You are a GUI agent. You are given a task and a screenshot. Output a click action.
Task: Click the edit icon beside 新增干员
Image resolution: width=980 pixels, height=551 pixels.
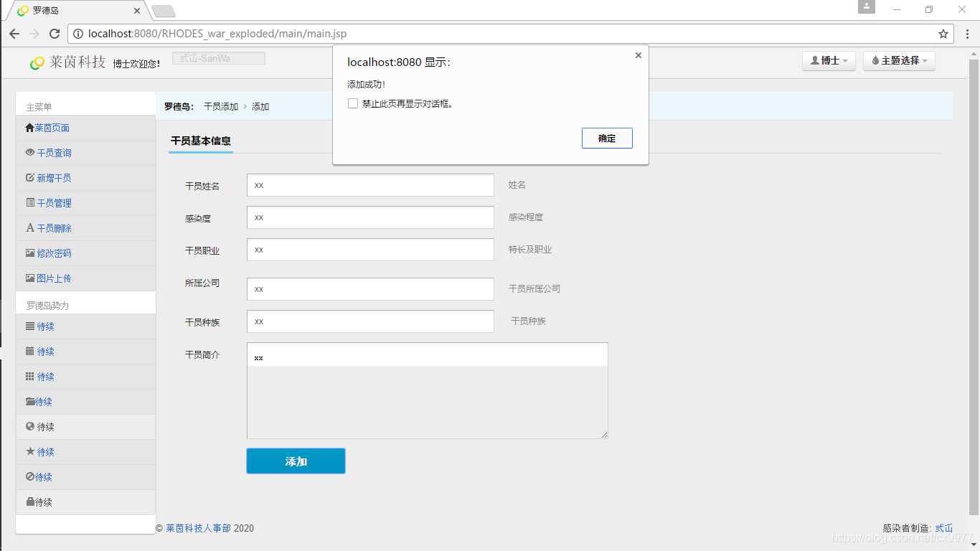[30, 178]
